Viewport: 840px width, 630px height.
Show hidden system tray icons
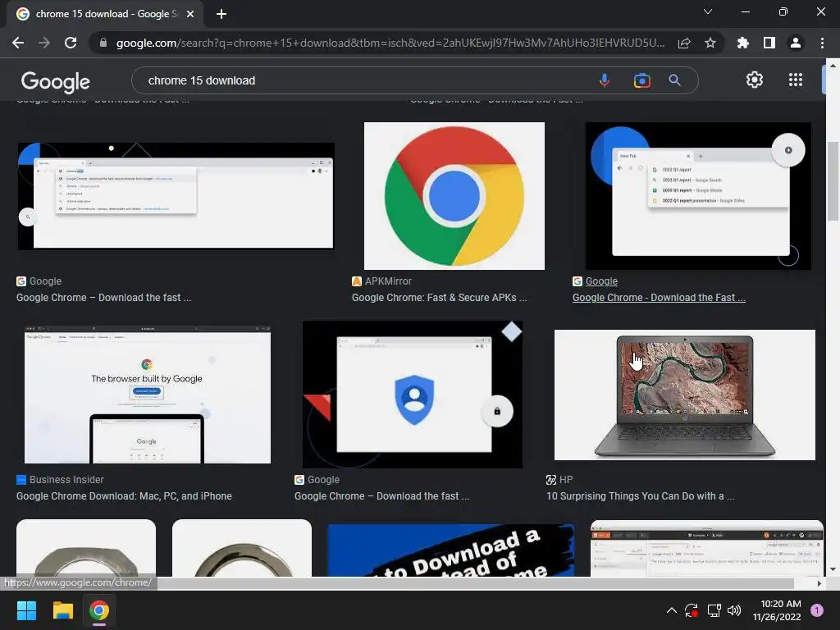click(x=671, y=610)
